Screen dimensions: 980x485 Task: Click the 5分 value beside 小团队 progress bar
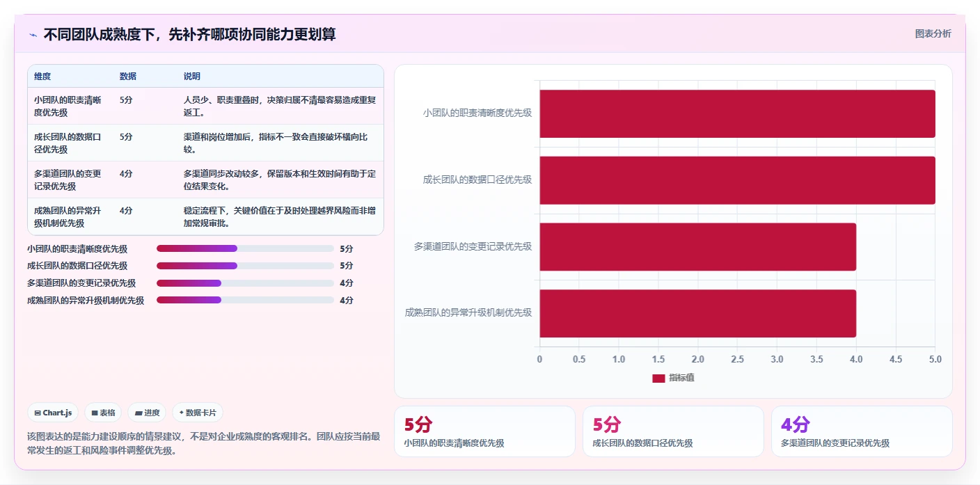click(x=347, y=248)
